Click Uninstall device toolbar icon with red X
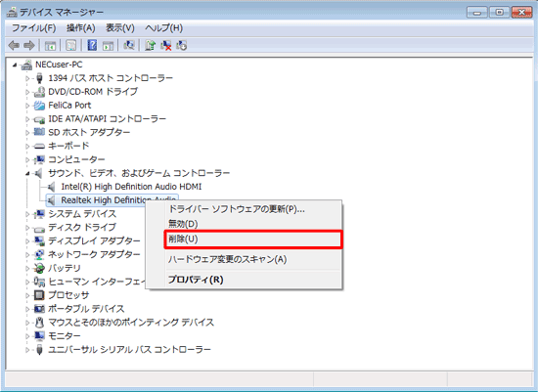538x392 pixels. click(x=166, y=45)
